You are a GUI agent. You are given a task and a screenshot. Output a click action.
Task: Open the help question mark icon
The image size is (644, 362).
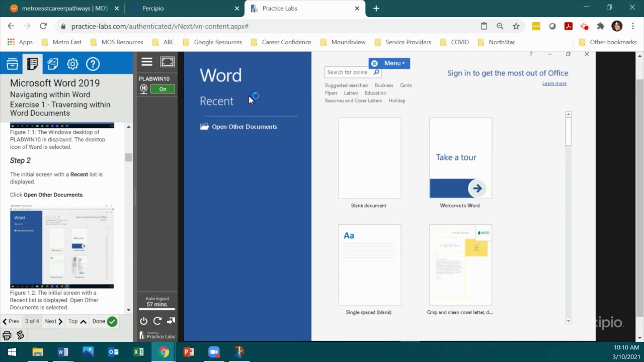(x=93, y=64)
